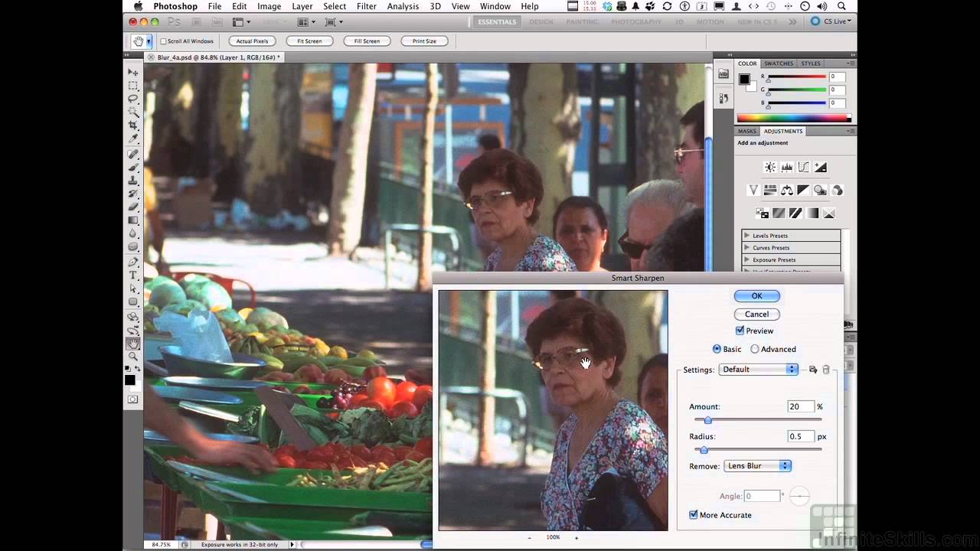
Task: Add an Invert adjustment
Action: (x=762, y=214)
